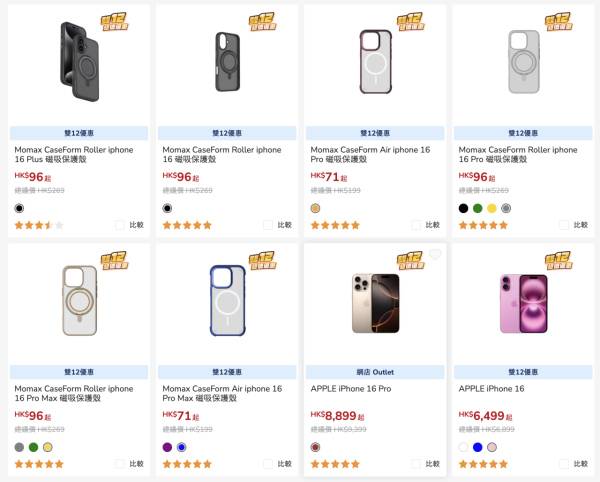Click double-12 badge on CaseForm Roller 16 Plus
The width and height of the screenshot is (600, 482).
tap(113, 22)
